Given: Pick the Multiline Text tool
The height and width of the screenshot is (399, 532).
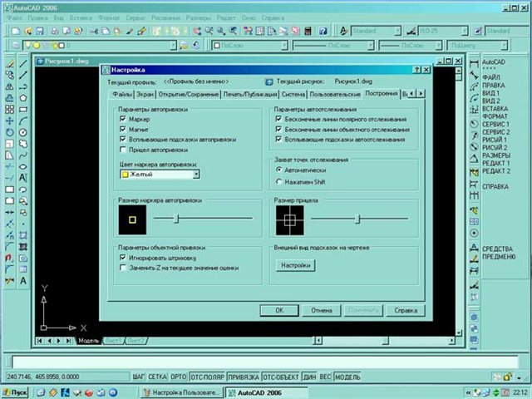Looking at the screenshot, I should (x=22, y=177).
